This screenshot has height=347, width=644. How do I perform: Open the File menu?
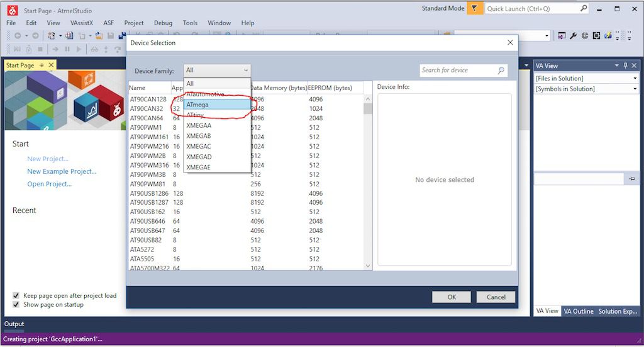coord(11,23)
